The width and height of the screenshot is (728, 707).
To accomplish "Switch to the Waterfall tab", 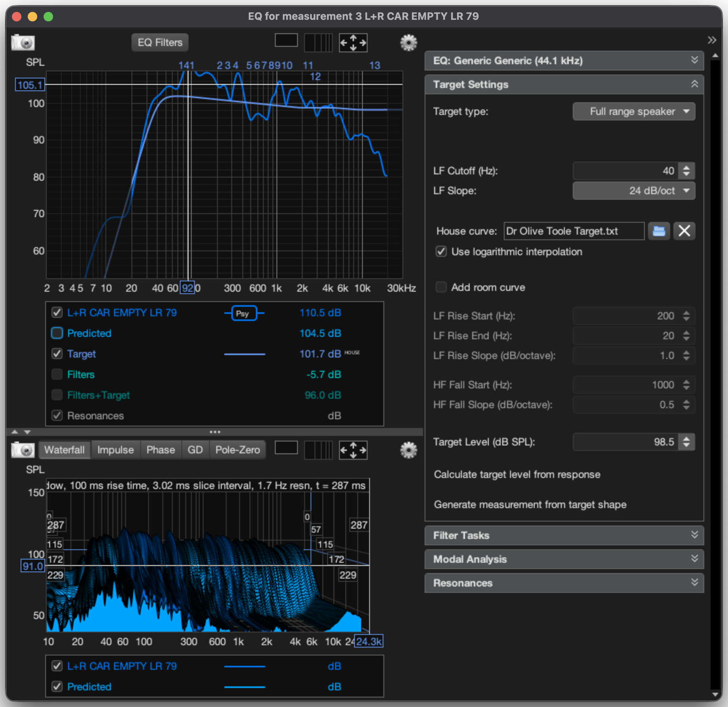I will click(65, 450).
